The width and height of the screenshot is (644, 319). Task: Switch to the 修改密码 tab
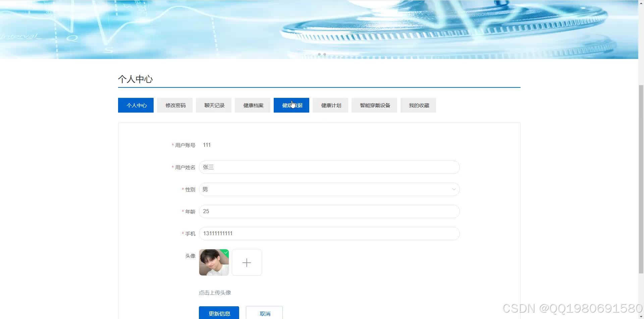pos(174,105)
